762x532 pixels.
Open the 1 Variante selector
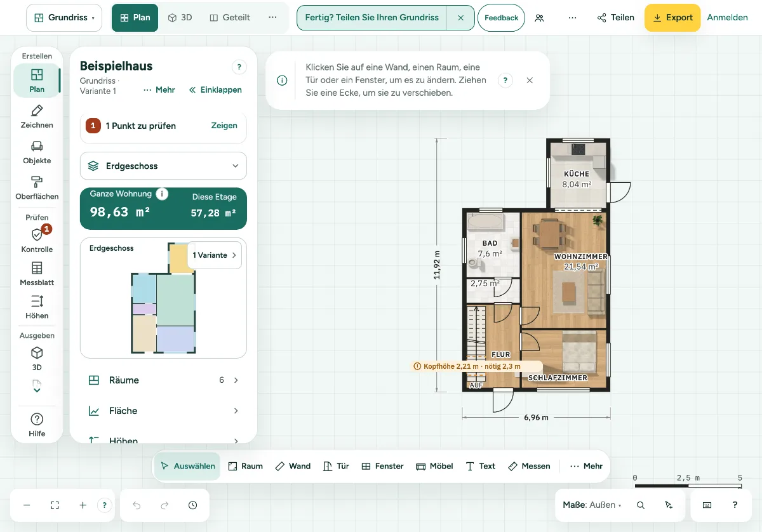pos(215,255)
